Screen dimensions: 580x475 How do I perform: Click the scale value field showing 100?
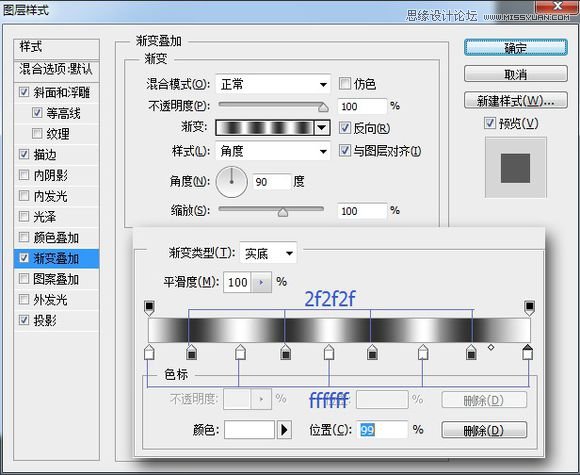click(x=362, y=211)
